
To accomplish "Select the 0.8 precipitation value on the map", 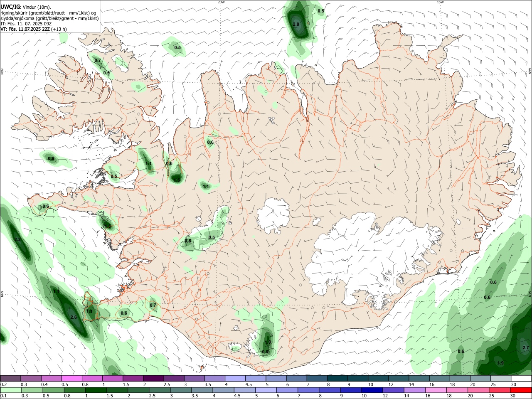I will (x=188, y=241).
